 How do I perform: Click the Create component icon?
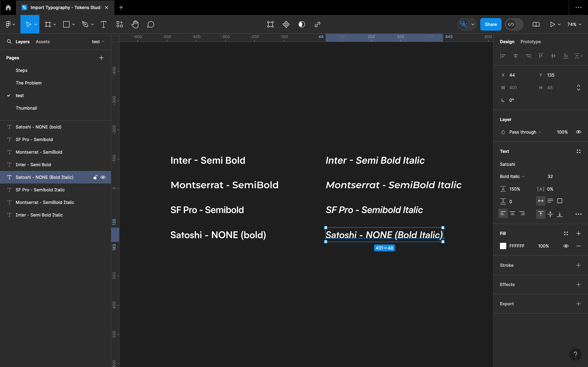pos(286,24)
